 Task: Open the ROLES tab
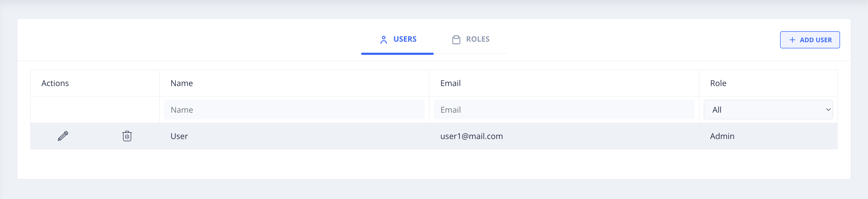(471, 39)
